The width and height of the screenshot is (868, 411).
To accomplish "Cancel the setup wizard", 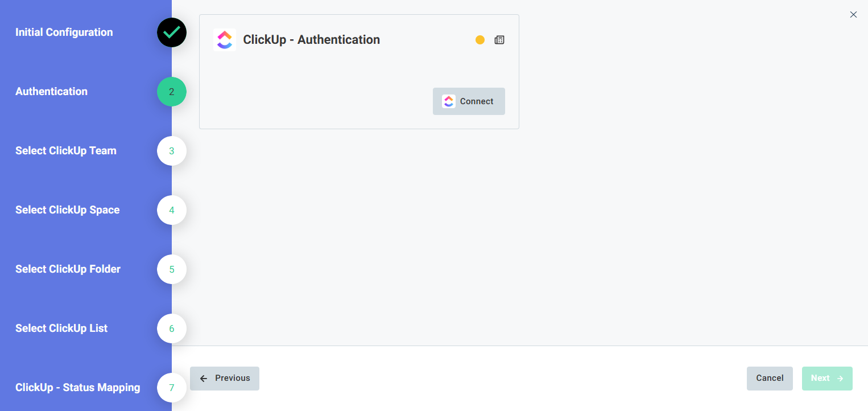I will pos(770,379).
